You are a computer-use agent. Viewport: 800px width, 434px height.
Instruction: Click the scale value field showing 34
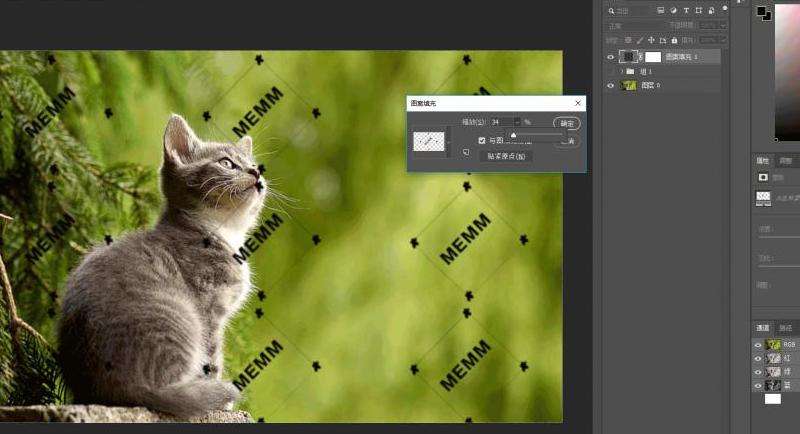502,122
